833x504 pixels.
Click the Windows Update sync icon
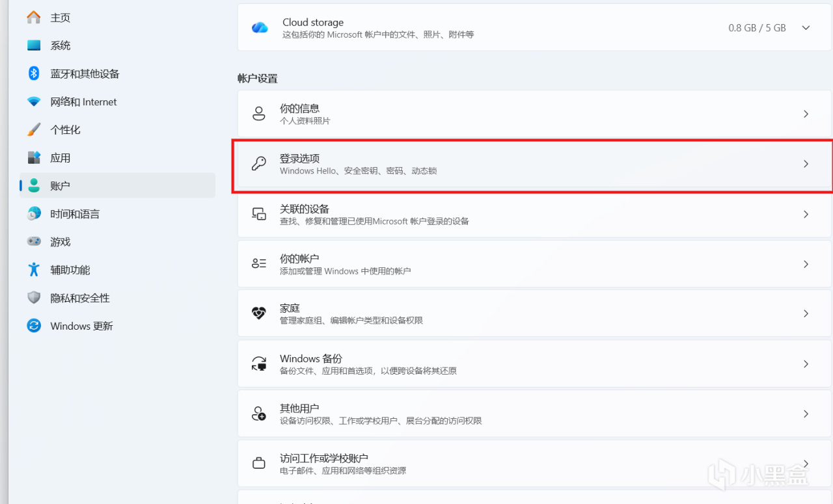tap(34, 325)
